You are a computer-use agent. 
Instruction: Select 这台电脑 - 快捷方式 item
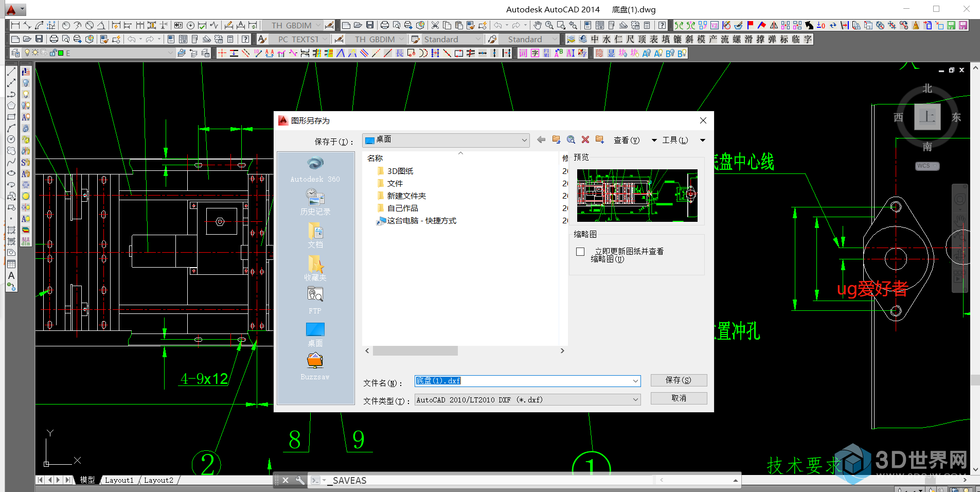[417, 220]
